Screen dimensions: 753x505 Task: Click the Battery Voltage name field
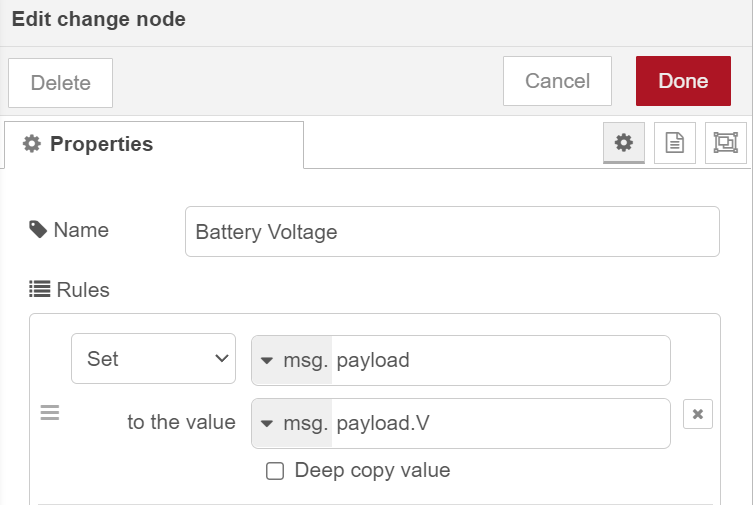452,232
